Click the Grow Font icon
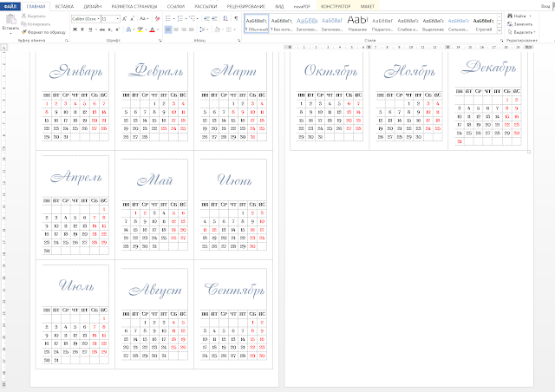Viewport: 555px width, 392px height. [124, 19]
